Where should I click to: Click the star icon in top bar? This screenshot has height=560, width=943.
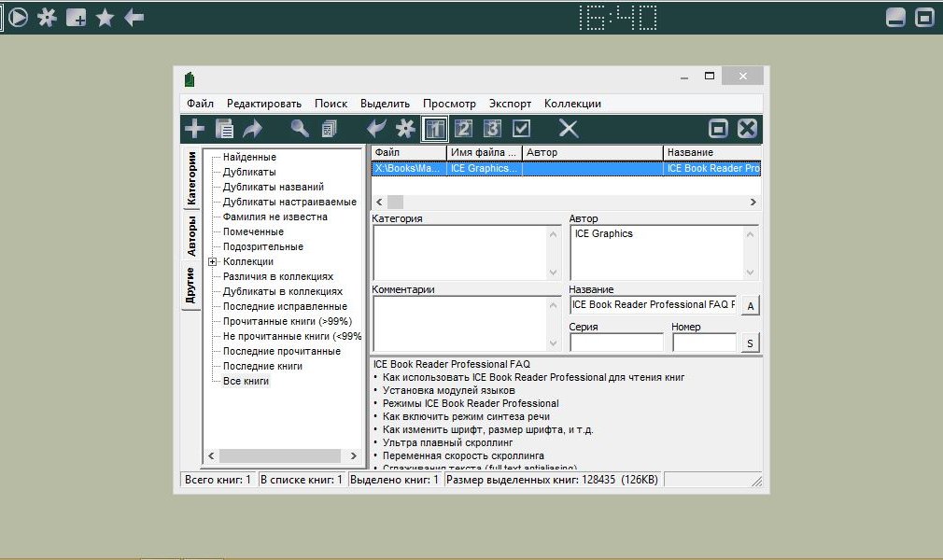[x=106, y=18]
